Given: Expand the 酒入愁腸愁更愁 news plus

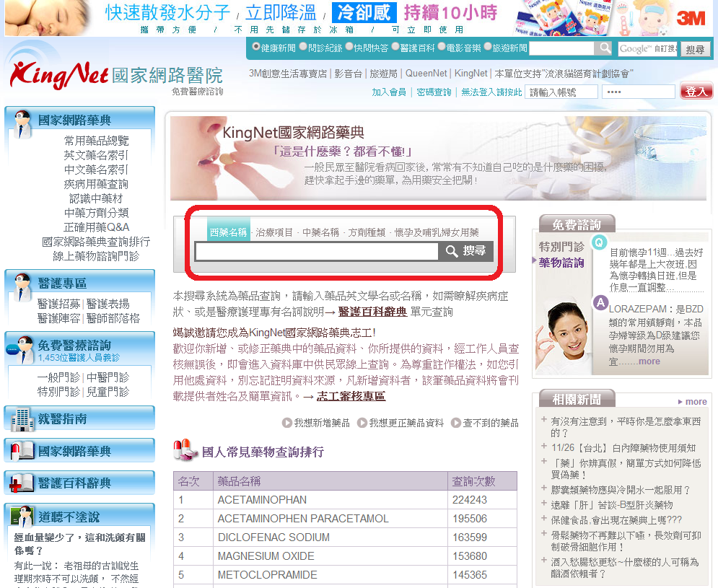Looking at the screenshot, I should point(544,560).
